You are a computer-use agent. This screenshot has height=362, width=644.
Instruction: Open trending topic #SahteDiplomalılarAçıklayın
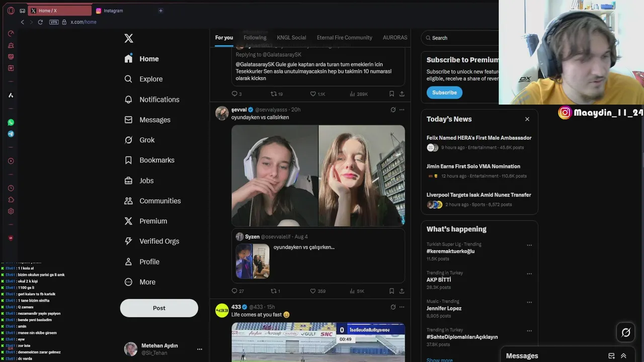(462, 337)
